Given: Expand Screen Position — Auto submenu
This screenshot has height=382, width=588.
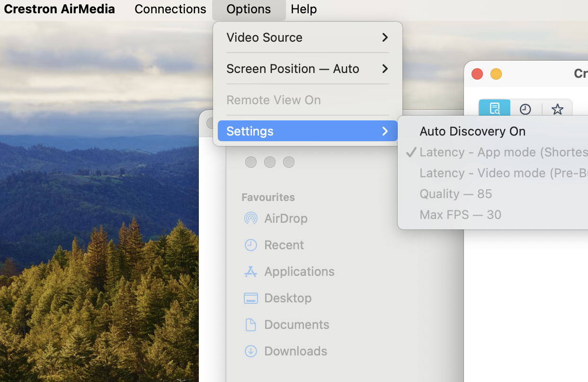Looking at the screenshot, I should coord(307,69).
